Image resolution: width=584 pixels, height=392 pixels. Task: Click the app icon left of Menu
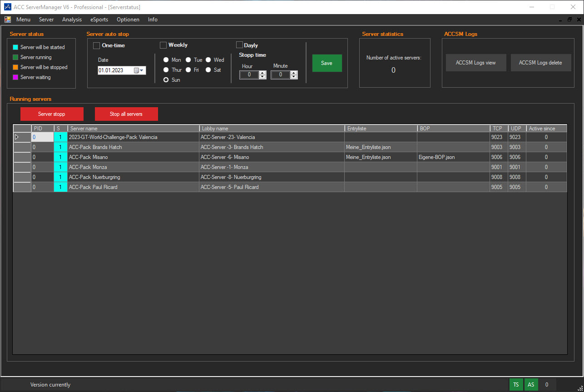[x=8, y=20]
